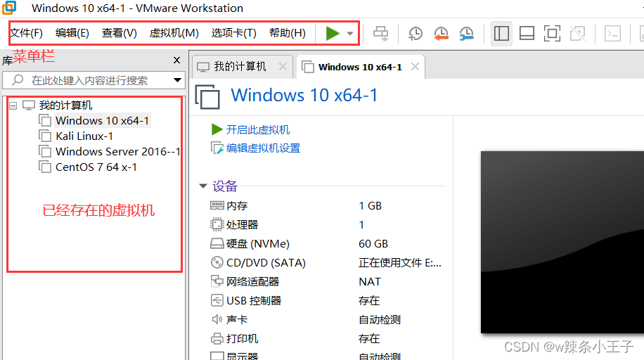This screenshot has width=644, height=360.
Task: Take a snapshot with the clock-plus icon
Action: pyautogui.click(x=416, y=34)
